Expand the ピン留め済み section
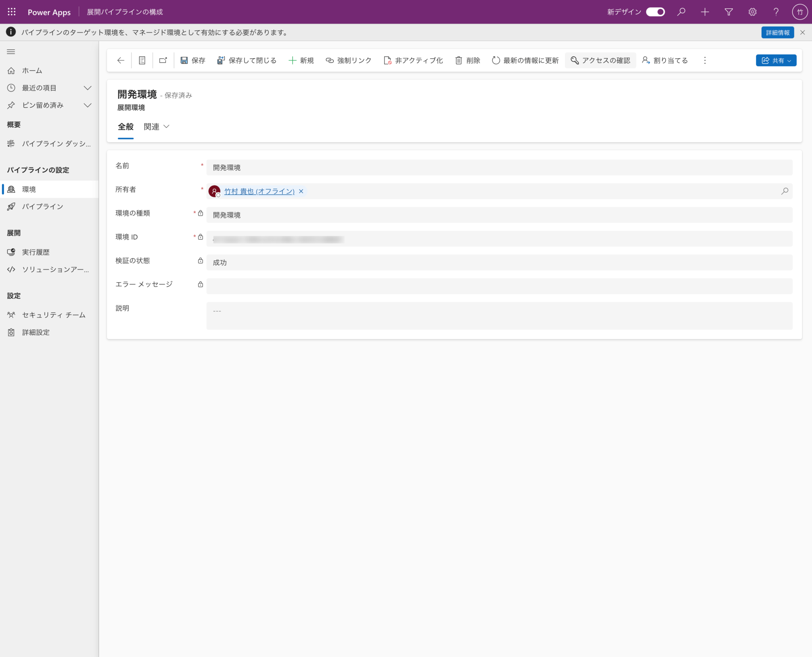Screen dimensions: 812x657 [88, 105]
